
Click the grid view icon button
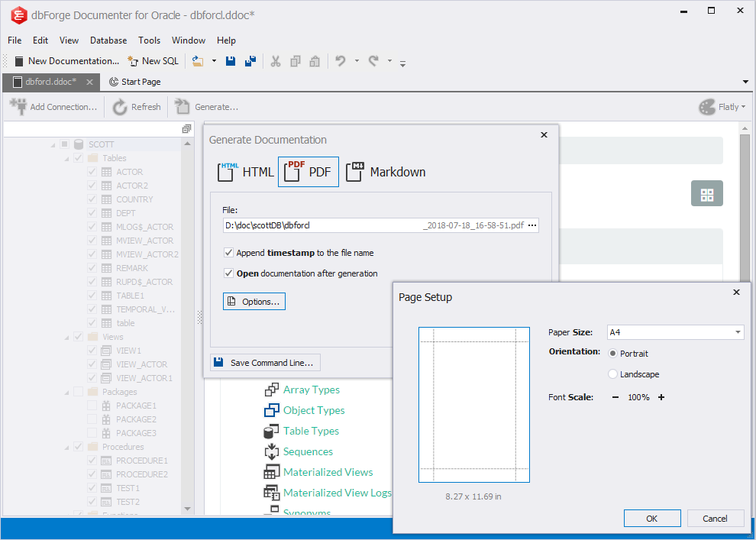point(707,193)
